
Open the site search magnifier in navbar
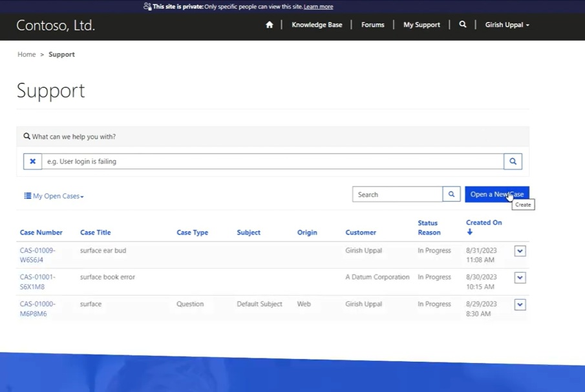point(463,25)
